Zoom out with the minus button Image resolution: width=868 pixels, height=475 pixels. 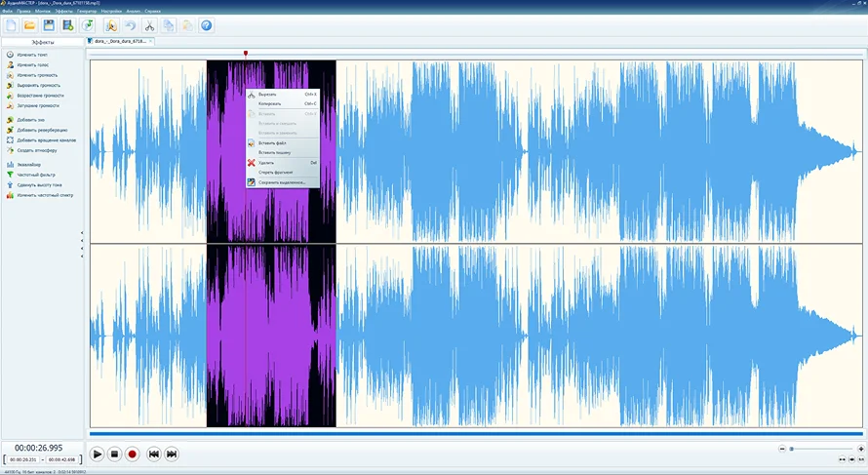tap(782, 449)
